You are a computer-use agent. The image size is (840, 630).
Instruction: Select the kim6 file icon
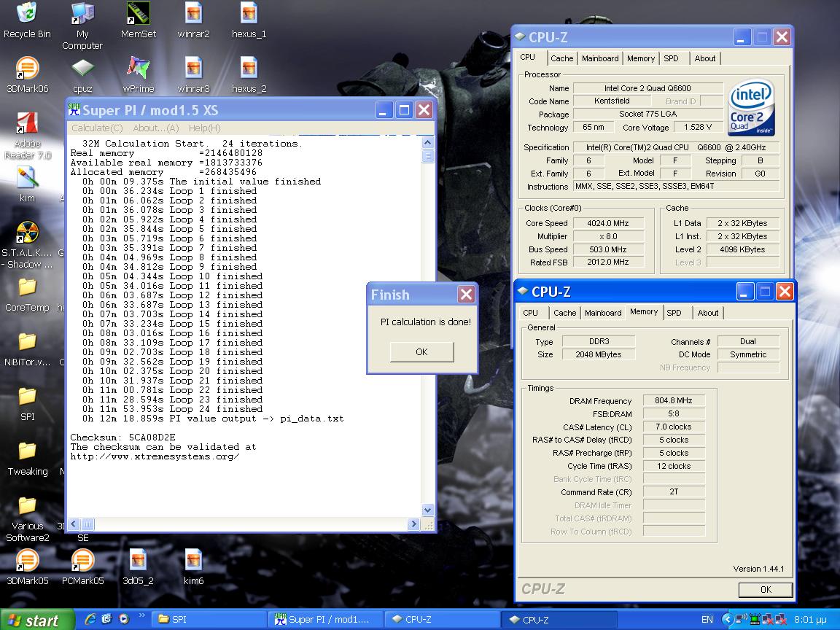193,567
